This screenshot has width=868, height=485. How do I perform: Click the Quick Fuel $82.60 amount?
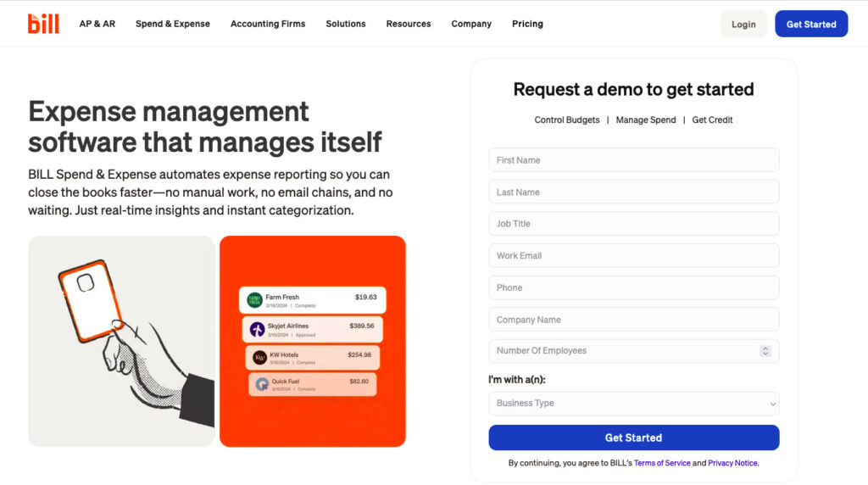tap(359, 382)
